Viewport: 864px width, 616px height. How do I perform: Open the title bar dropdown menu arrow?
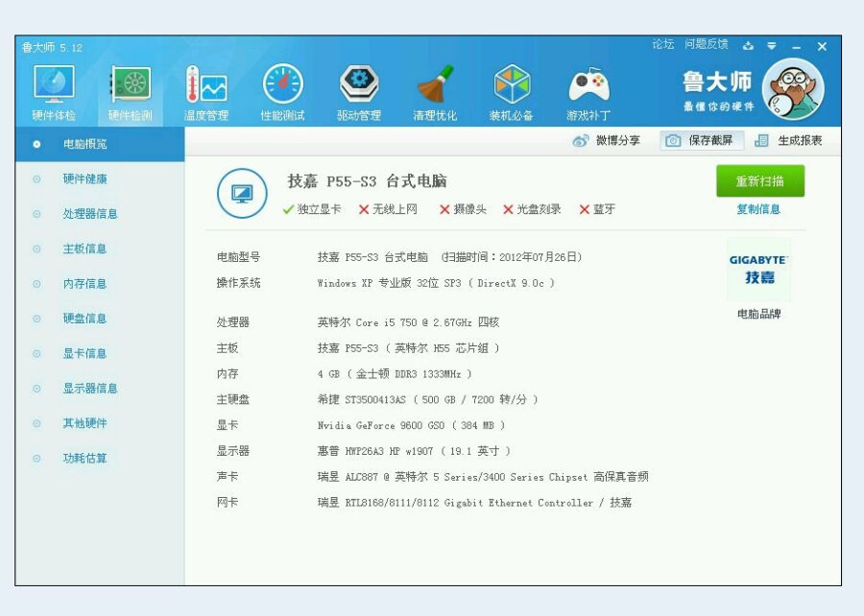click(x=772, y=46)
